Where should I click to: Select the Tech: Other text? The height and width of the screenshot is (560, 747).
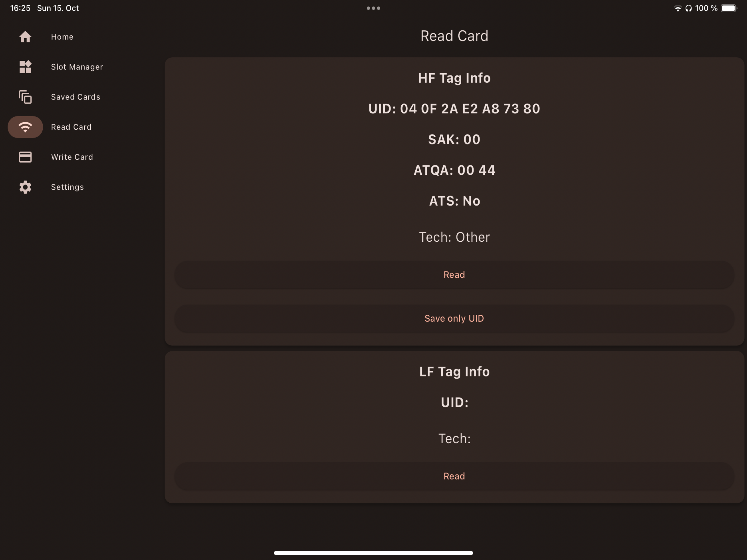[x=454, y=237]
